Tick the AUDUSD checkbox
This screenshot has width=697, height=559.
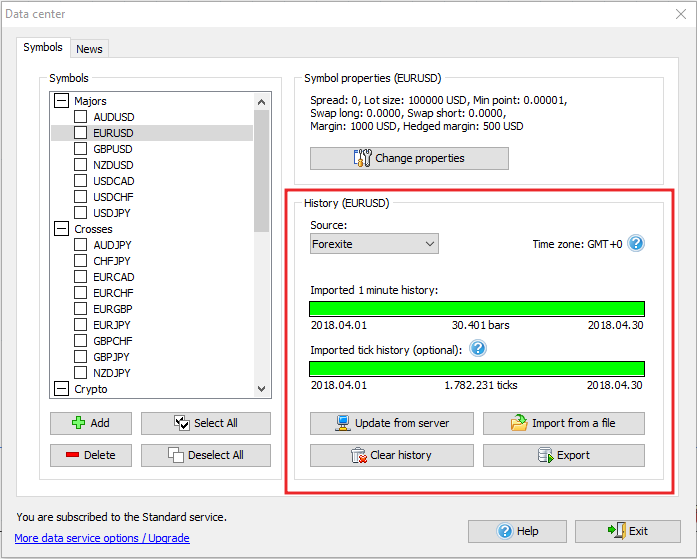tap(81, 117)
